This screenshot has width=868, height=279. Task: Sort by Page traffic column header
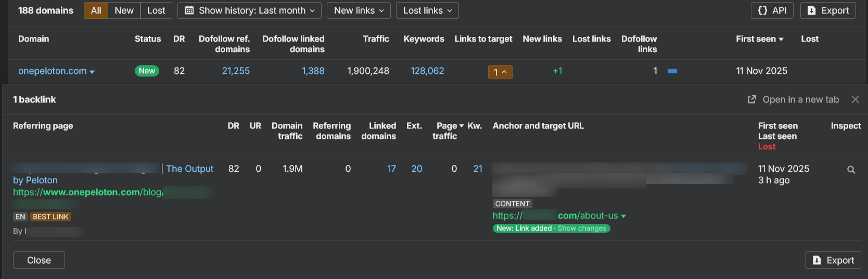tap(448, 131)
